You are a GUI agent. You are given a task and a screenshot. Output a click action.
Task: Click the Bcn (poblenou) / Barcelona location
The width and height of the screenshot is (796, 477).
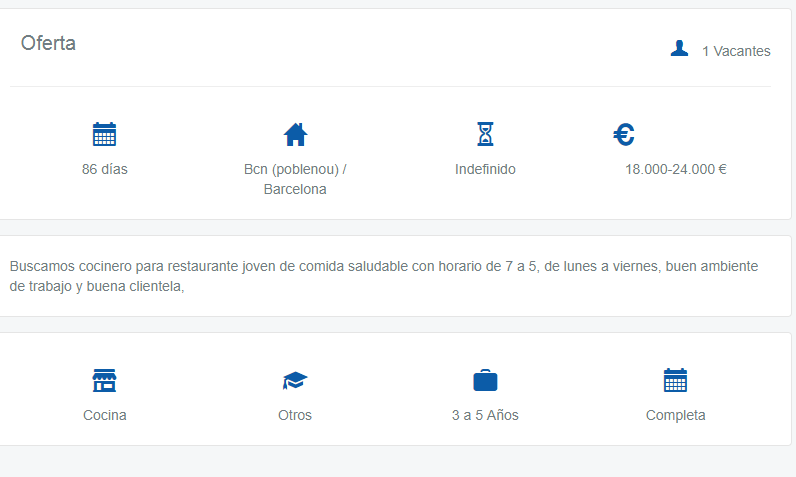[295, 179]
